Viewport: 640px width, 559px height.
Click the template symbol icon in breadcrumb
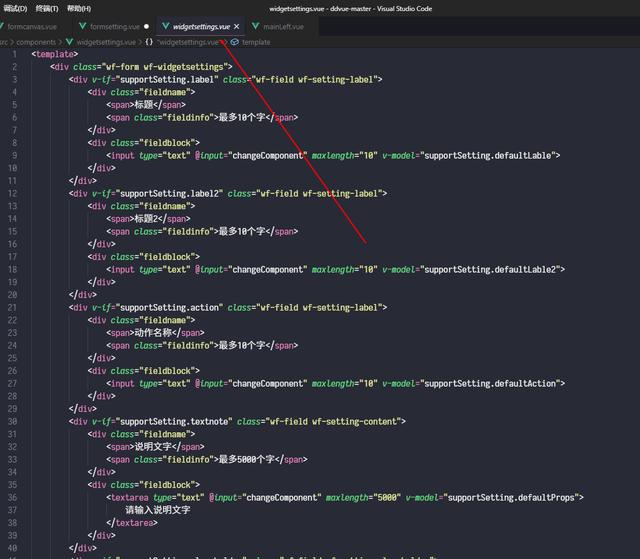[235, 42]
